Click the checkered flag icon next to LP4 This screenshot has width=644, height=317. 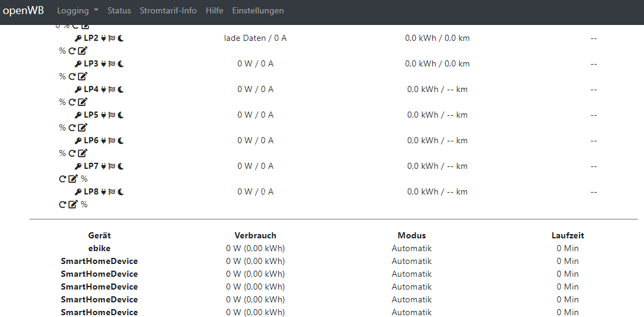point(112,89)
